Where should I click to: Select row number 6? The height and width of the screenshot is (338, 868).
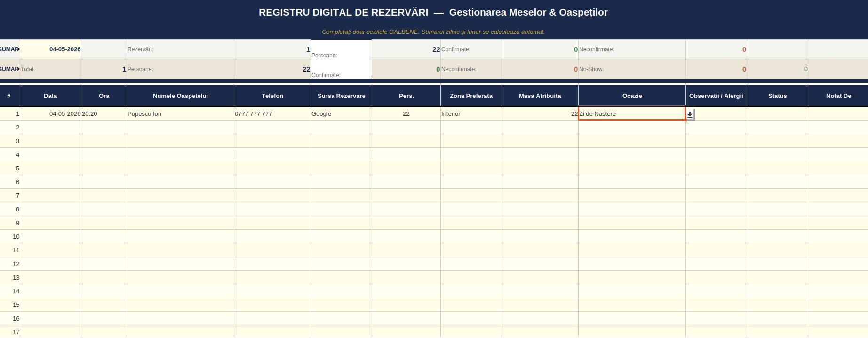10,182
